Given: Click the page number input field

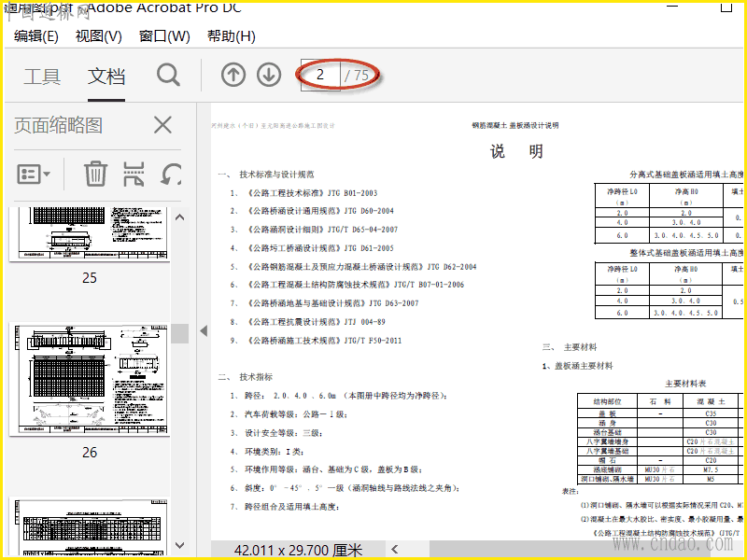Looking at the screenshot, I should [x=320, y=75].
